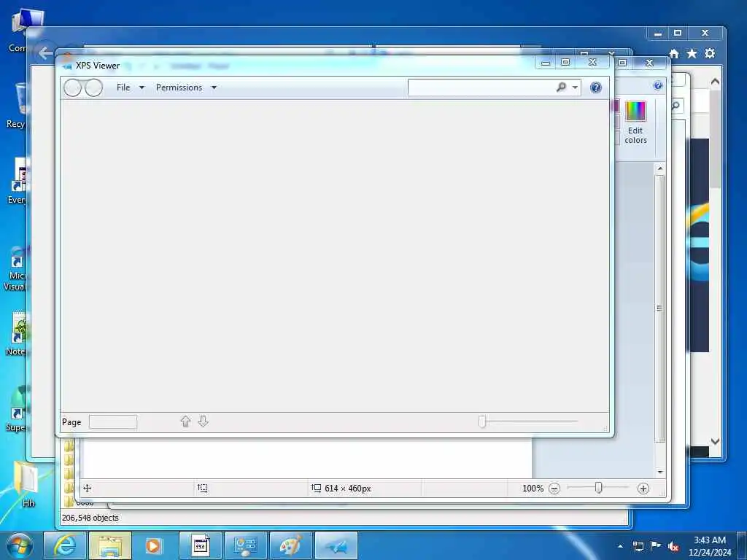This screenshot has width=747, height=560.
Task: Click Internet Explorer scrollbar up arrow
Action: pos(715,82)
